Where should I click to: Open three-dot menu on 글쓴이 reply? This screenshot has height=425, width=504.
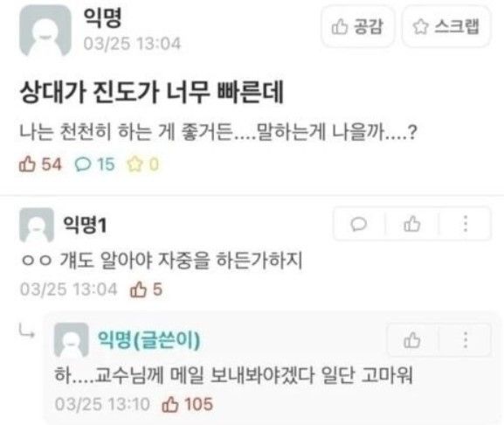[465, 340]
